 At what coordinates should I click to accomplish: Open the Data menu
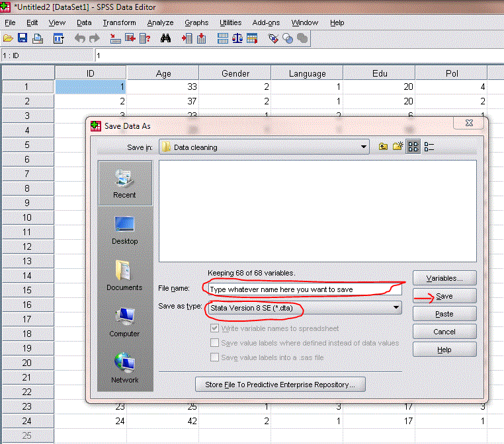[84, 22]
